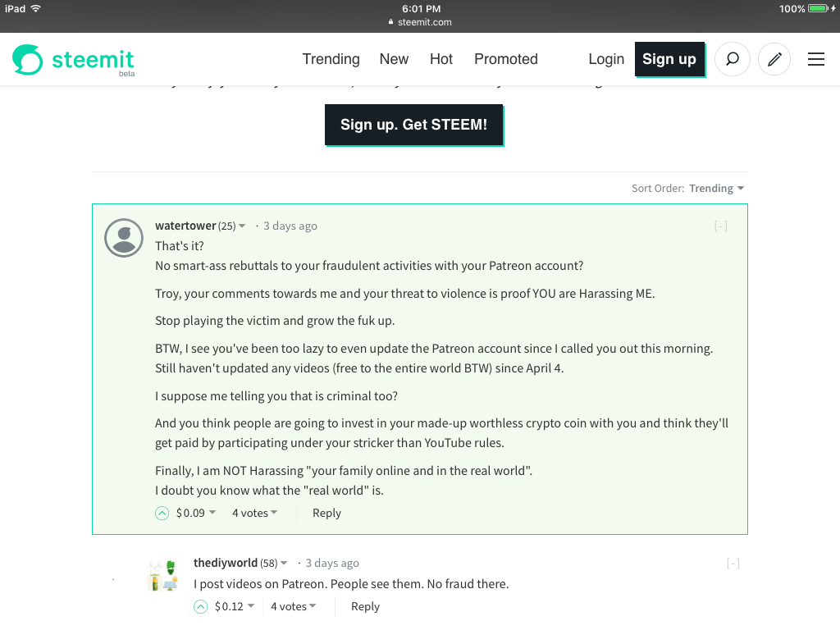840x630 pixels.
Task: Expand the 4 votes list on watertower's comment
Action: pos(254,514)
